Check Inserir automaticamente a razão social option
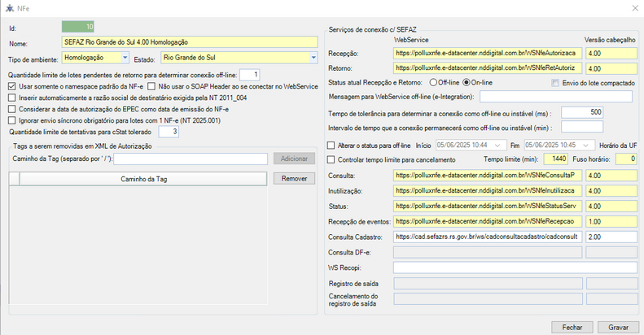This screenshot has width=644, height=335. (11, 98)
